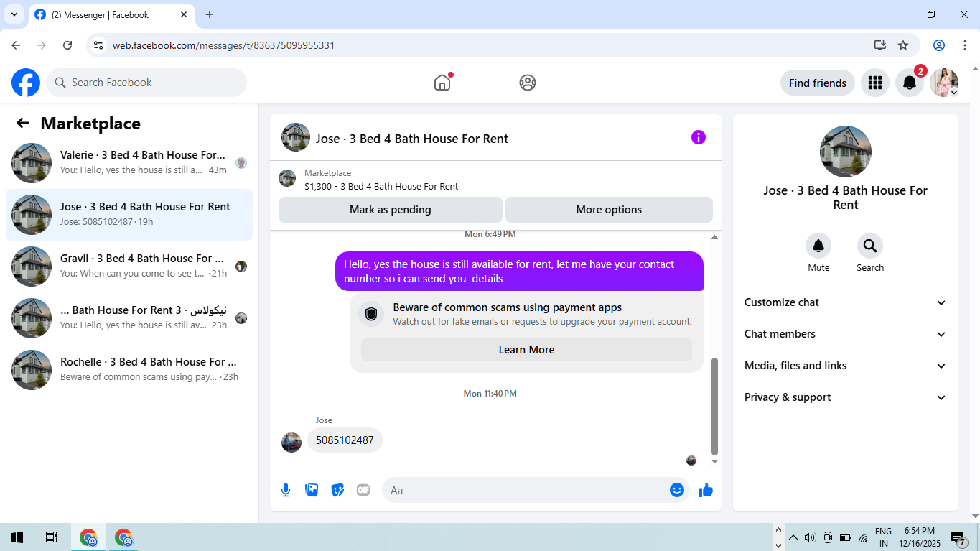
Task: Open the apps menu grid icon
Action: point(875,83)
